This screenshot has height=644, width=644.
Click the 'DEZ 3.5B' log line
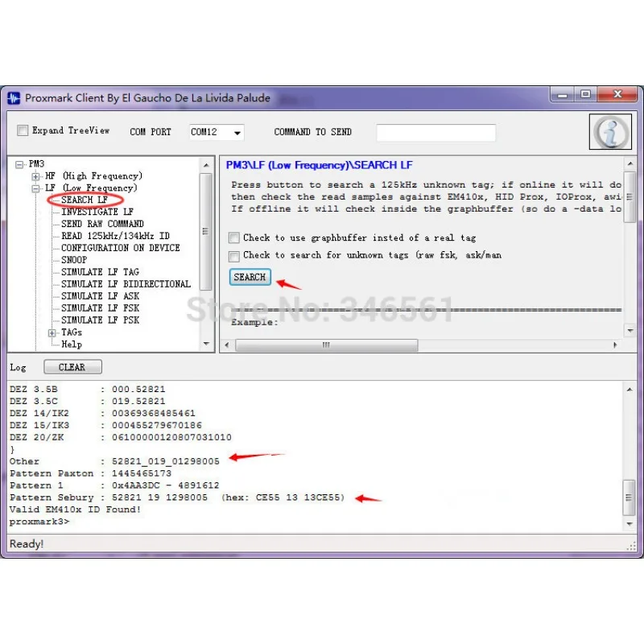coord(88,390)
